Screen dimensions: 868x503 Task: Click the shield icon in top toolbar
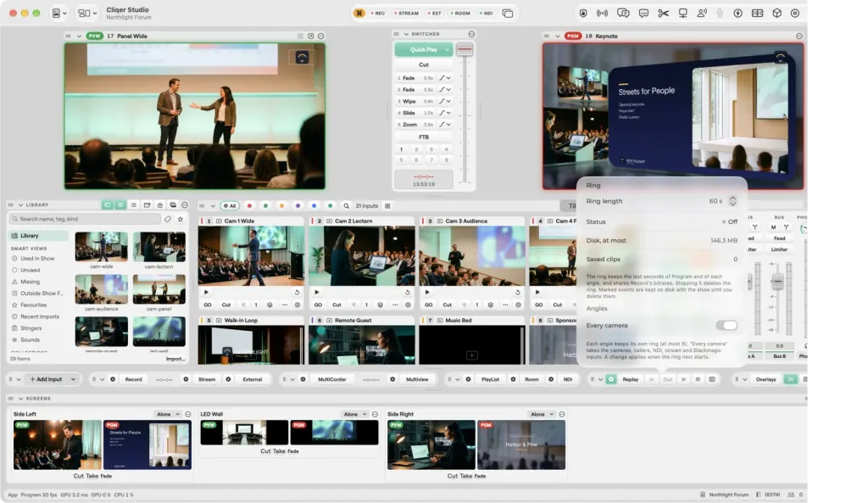(583, 14)
